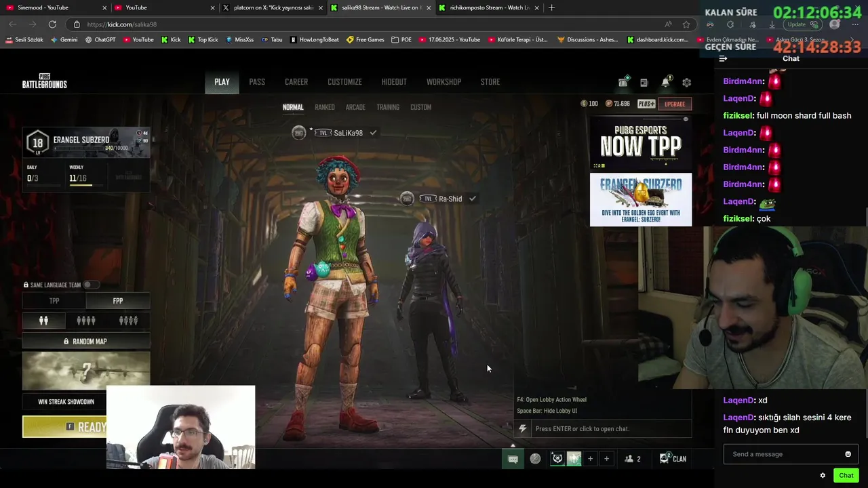
Task: Open the CAREER menu tab
Action: 296,82
